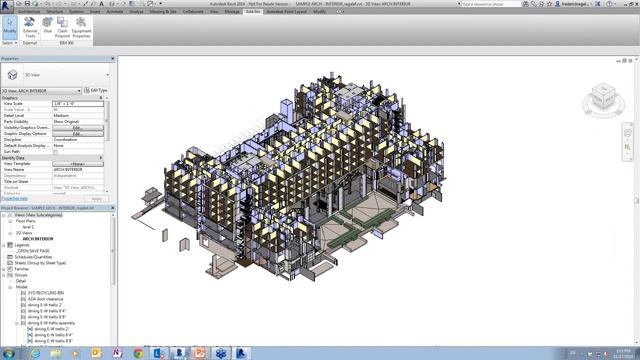Open External Tools in the ribbon

[x=30, y=27]
